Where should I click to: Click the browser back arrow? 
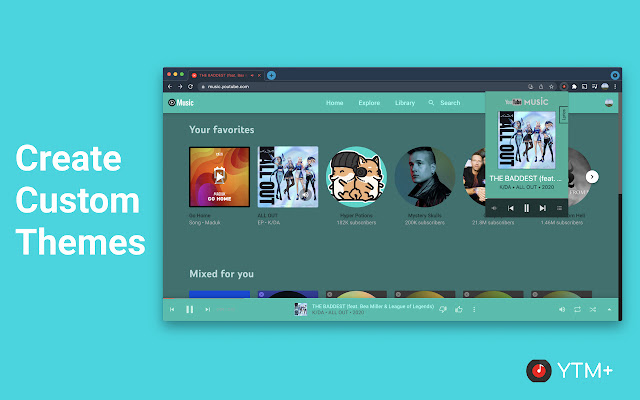pyautogui.click(x=170, y=87)
